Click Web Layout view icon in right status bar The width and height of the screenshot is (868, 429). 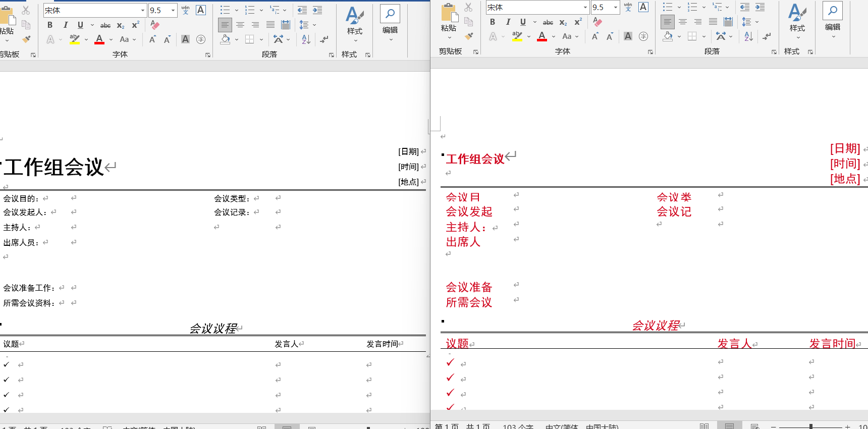click(755, 426)
